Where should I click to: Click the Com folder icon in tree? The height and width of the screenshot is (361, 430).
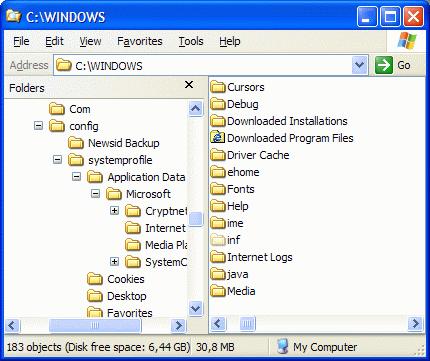[57, 109]
